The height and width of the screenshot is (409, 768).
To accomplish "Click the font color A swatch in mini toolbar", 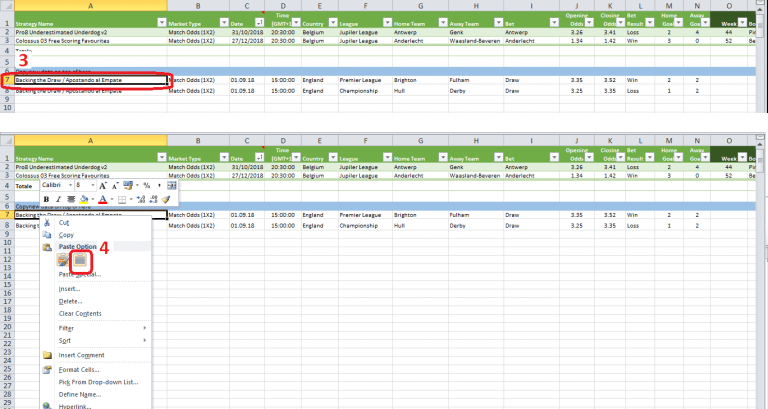I will coord(102,199).
